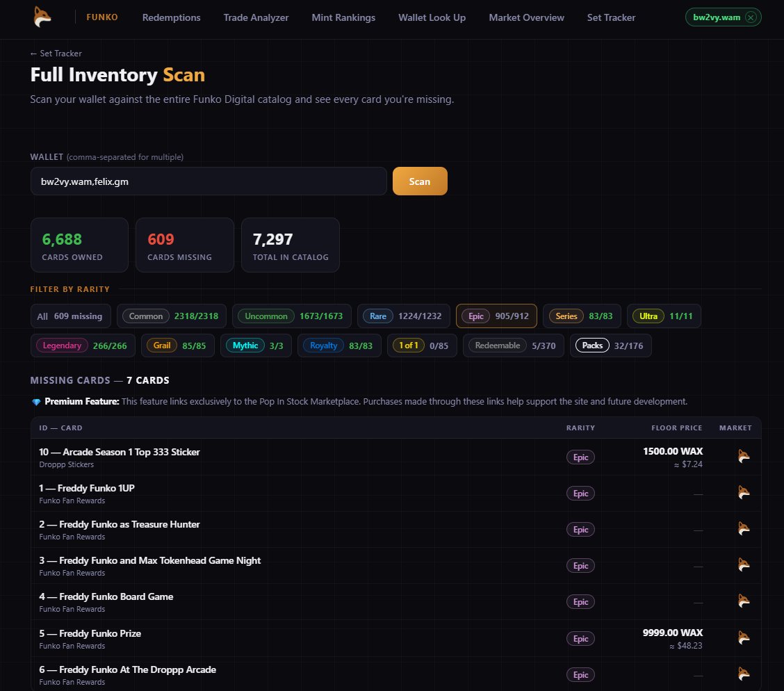The height and width of the screenshot is (691, 784).
Task: Open market fox icon for Freddy Funko At The Droppp Arcade
Action: coord(744,674)
